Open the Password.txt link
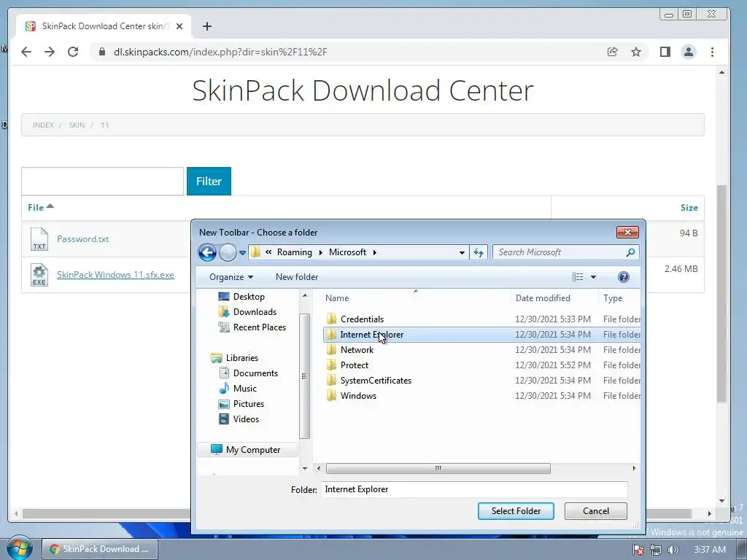 click(83, 239)
